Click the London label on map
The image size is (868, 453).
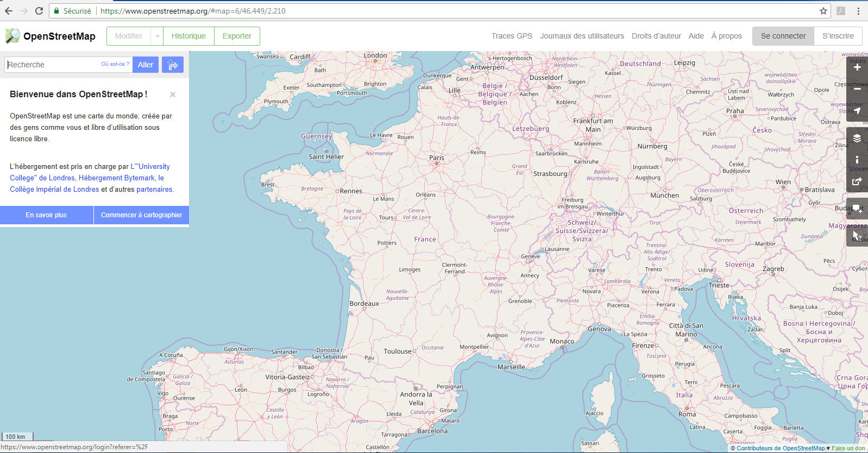point(375,55)
